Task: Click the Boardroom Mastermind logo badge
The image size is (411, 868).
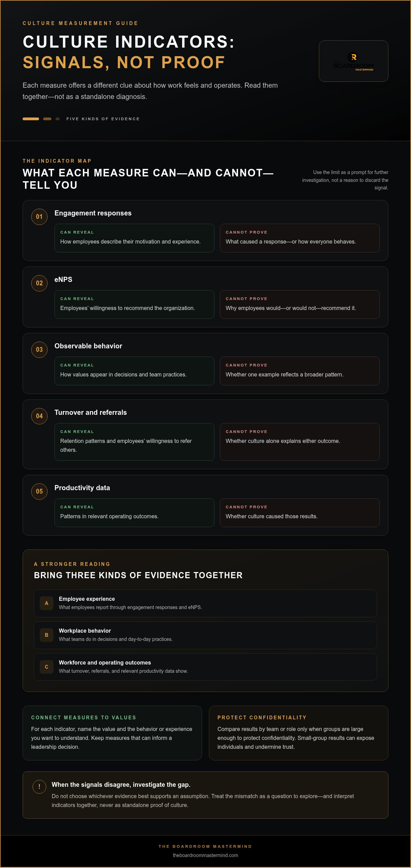Action: 353,61
